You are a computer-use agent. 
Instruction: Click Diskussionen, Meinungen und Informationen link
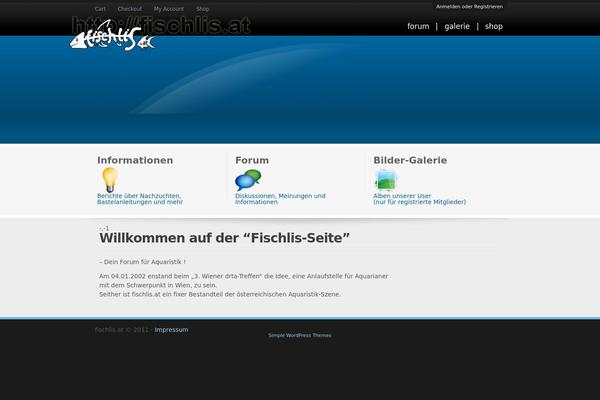280,199
